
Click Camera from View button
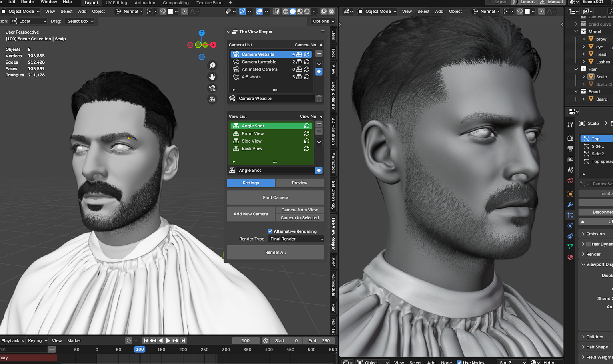300,210
